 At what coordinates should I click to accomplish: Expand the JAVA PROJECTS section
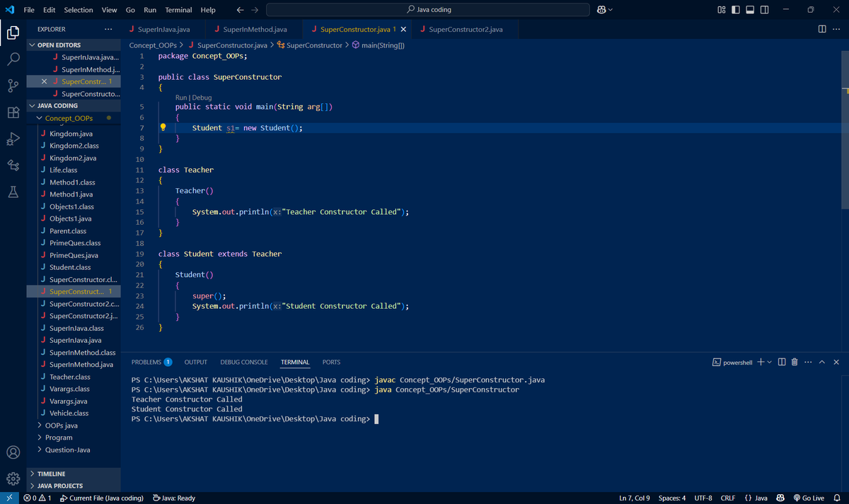[x=74, y=486]
